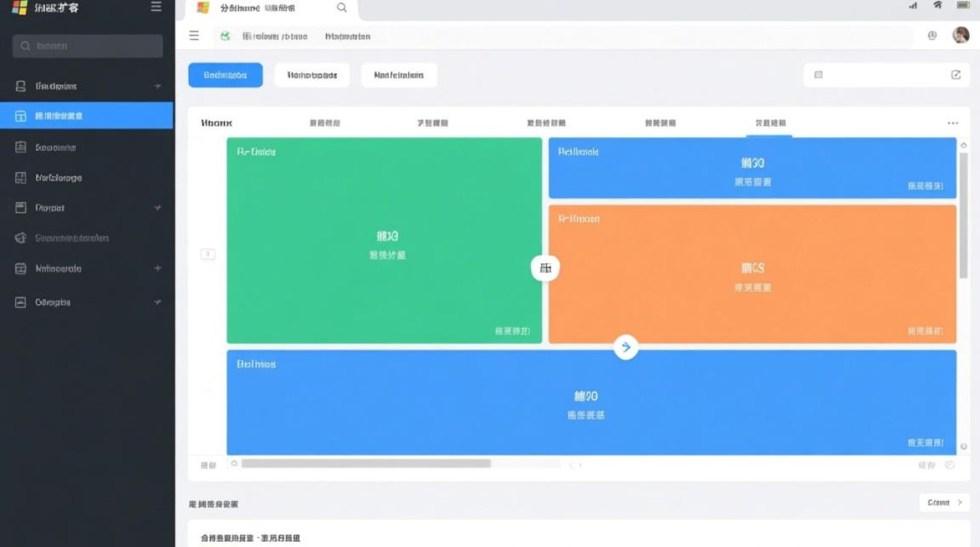
Task: Click the search field in the dark sidebar
Action: (87, 46)
